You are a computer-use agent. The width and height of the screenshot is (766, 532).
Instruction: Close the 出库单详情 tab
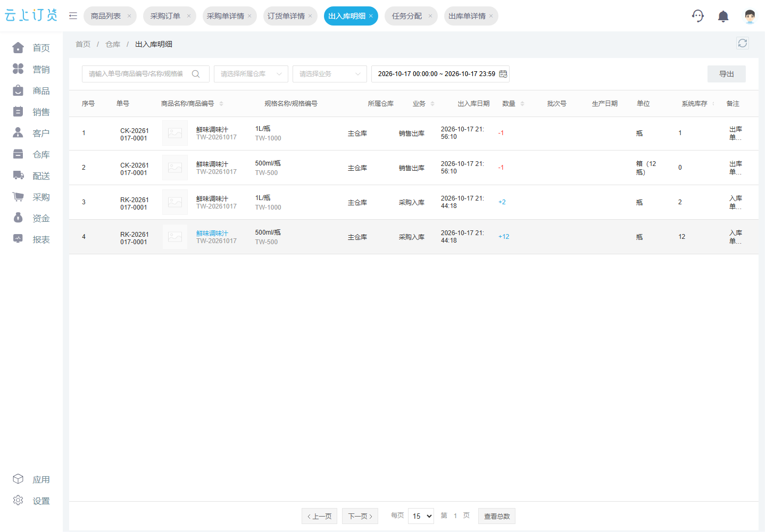pyautogui.click(x=491, y=16)
